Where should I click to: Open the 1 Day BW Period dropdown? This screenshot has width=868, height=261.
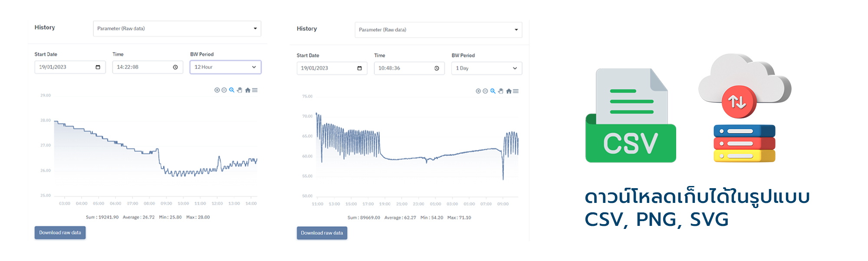pyautogui.click(x=487, y=68)
